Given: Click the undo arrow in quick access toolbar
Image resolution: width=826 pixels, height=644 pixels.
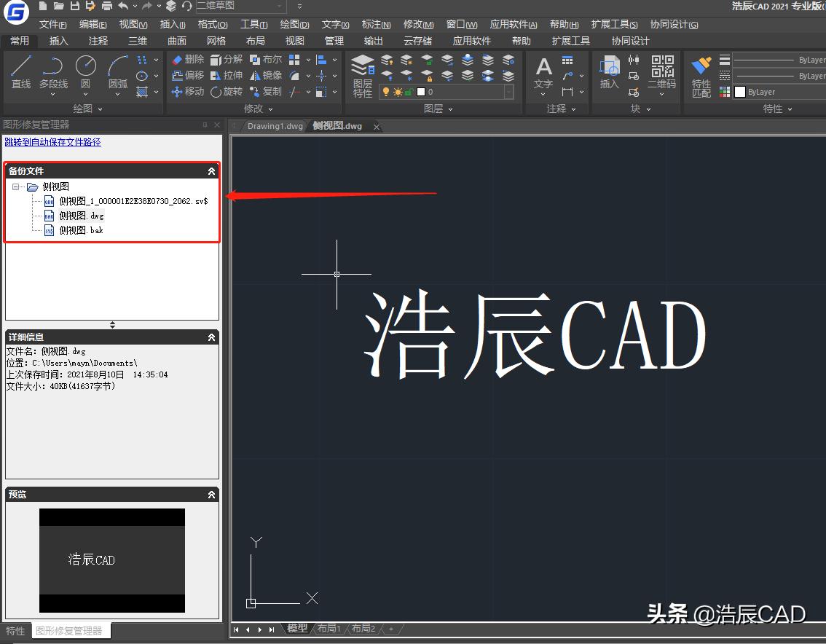Looking at the screenshot, I should click(123, 6).
